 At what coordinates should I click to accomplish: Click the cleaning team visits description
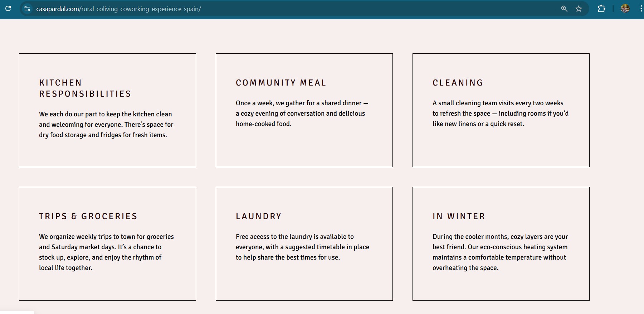[x=500, y=113]
